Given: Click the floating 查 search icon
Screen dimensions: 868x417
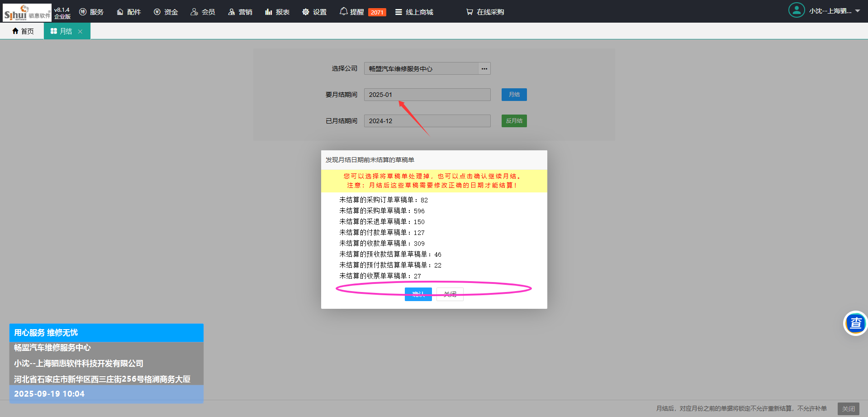Looking at the screenshot, I should coord(855,323).
